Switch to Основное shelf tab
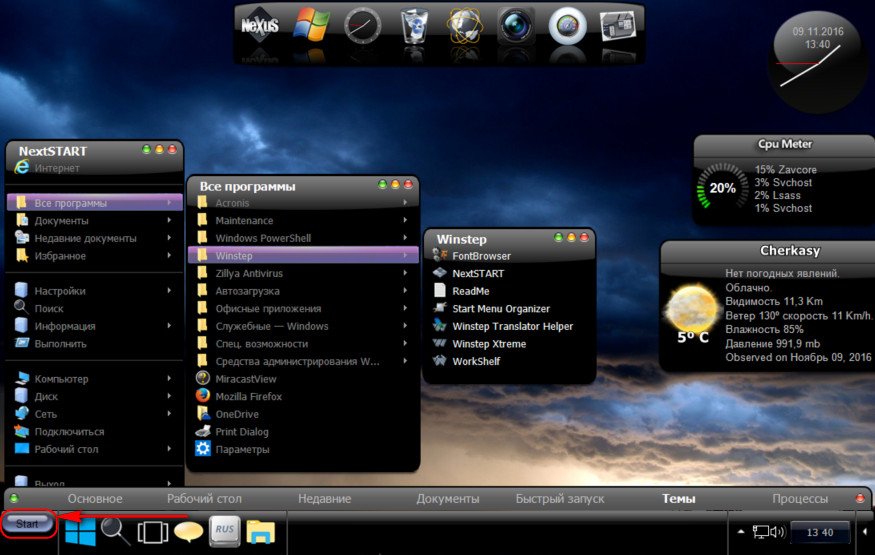This screenshot has width=875, height=555. [95, 499]
